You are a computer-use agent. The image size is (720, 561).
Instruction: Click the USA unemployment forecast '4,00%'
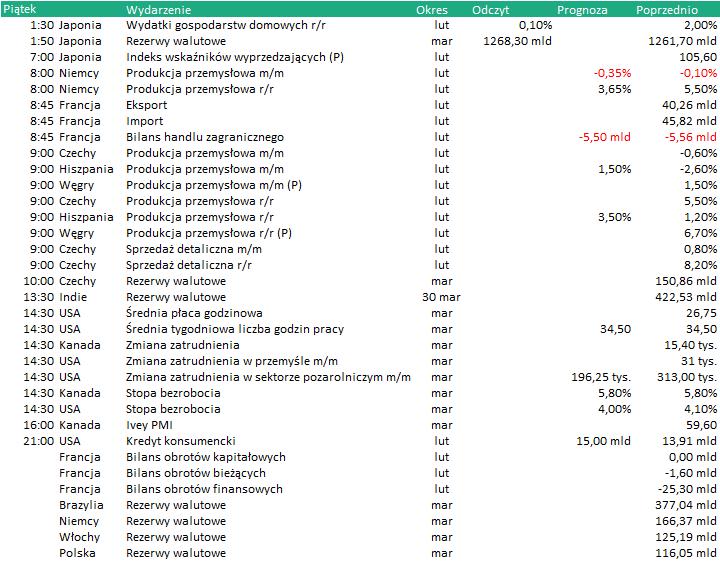tap(614, 410)
